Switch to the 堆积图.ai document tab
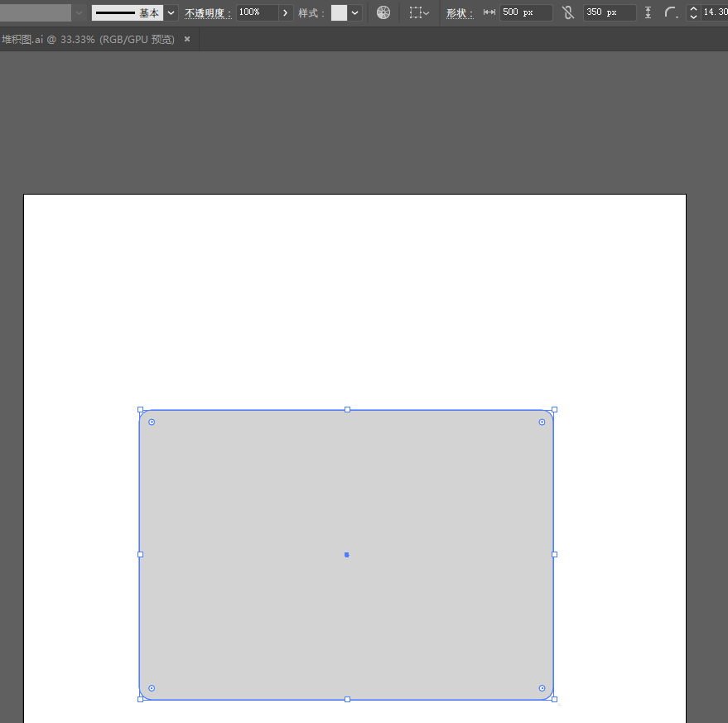Image resolution: width=728 pixels, height=723 pixels. (89, 40)
